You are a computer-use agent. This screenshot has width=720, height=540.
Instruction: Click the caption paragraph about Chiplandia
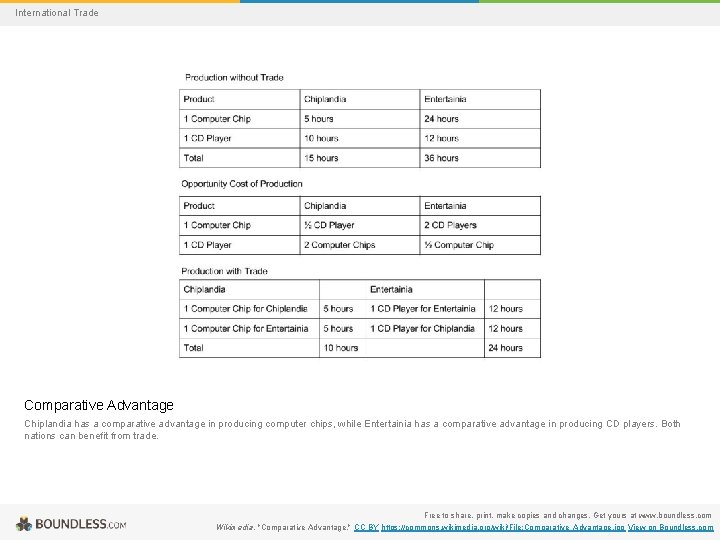tap(352, 430)
